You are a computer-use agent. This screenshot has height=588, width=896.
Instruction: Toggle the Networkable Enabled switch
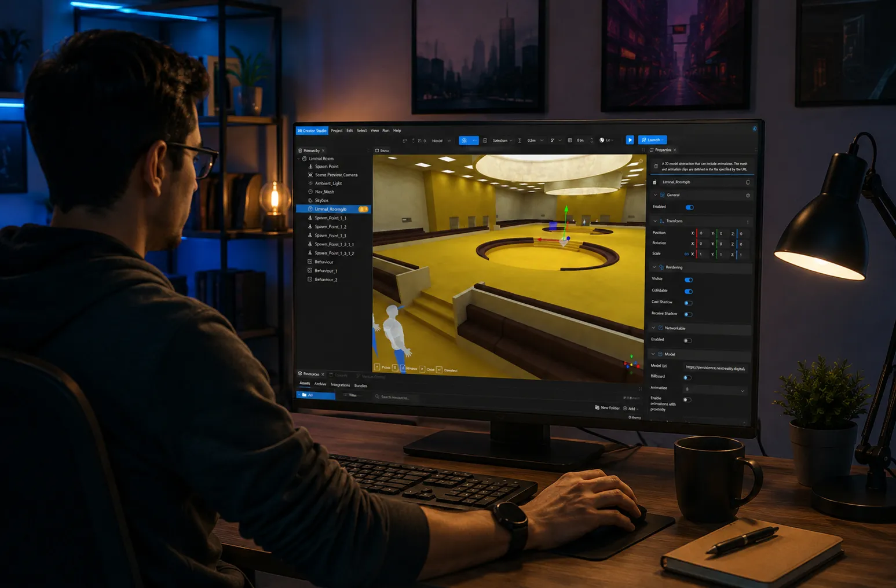pos(687,340)
